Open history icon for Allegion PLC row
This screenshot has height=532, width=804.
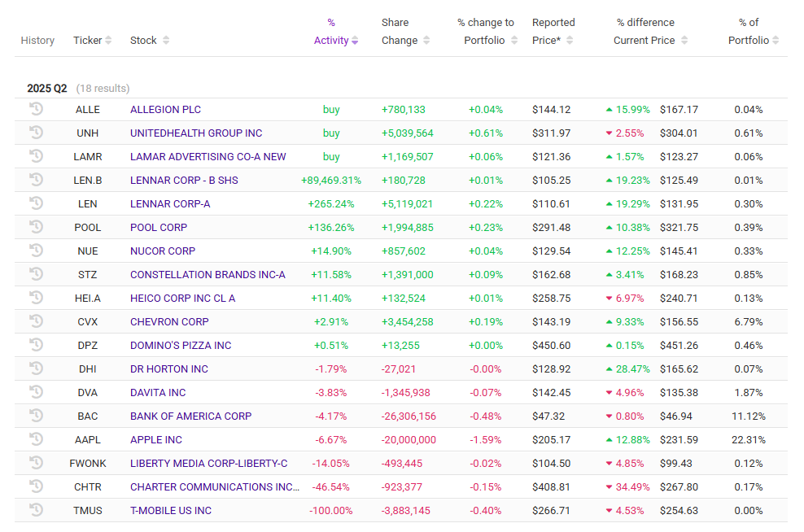click(36, 109)
